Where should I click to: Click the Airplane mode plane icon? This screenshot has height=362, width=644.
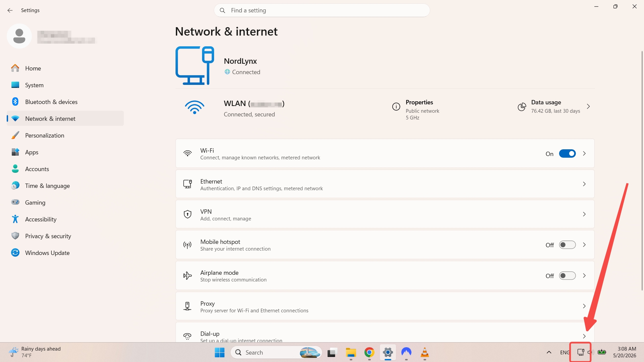point(188,276)
